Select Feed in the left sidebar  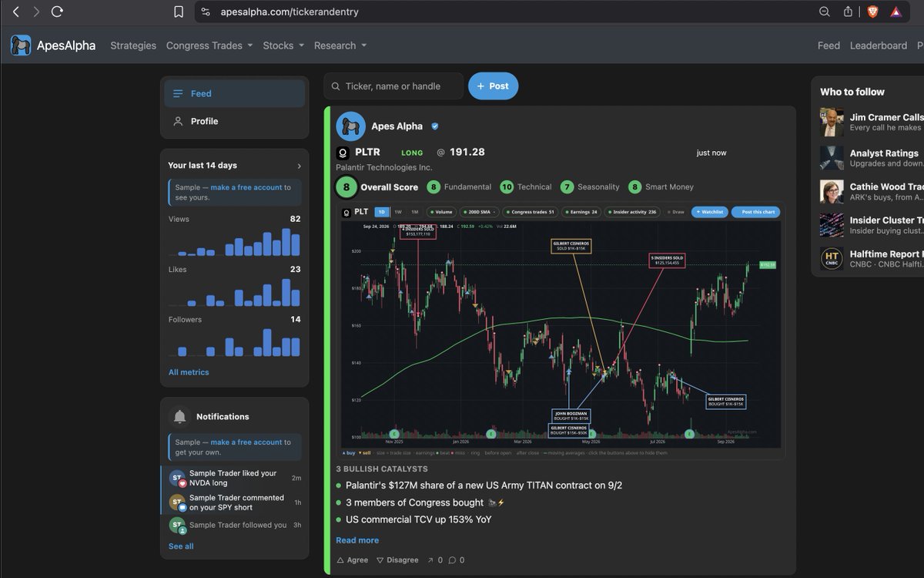click(x=235, y=93)
